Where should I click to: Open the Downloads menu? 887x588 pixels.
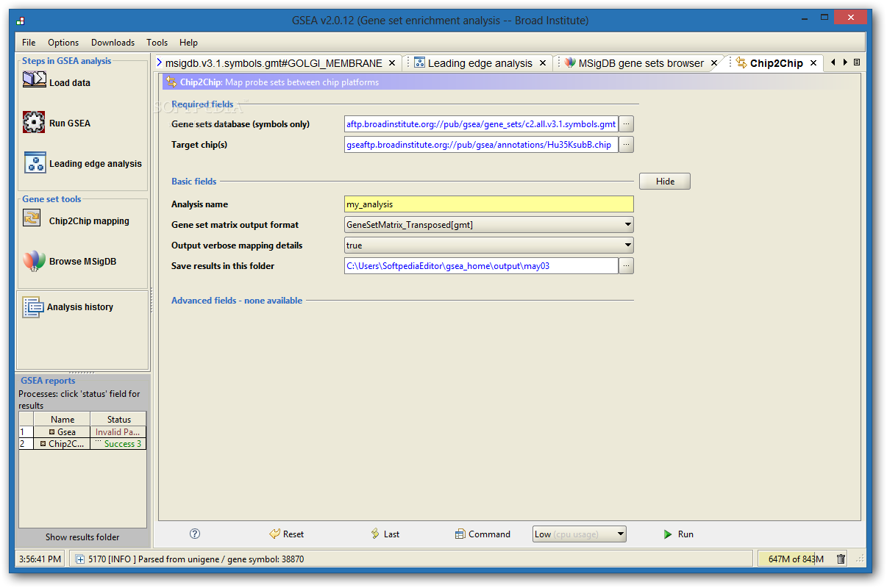[113, 43]
